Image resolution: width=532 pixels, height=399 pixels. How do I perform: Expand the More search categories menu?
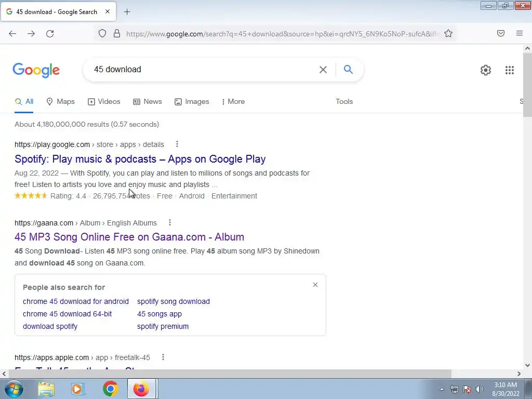click(x=233, y=101)
